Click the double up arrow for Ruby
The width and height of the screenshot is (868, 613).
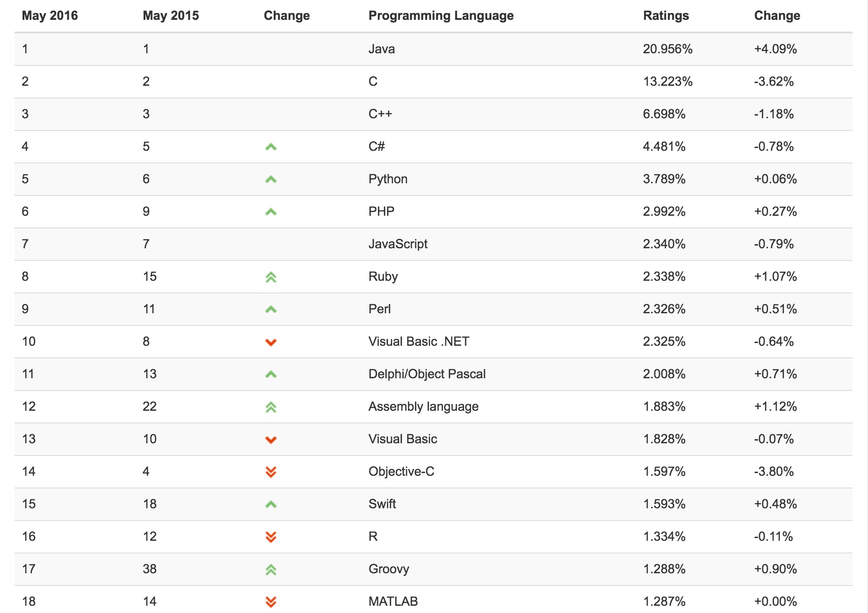click(271, 277)
